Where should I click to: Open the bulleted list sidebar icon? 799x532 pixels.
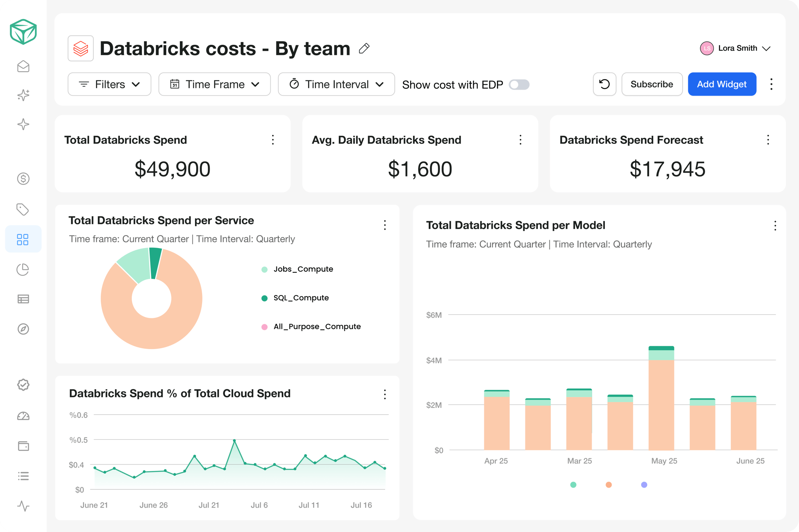point(23,476)
